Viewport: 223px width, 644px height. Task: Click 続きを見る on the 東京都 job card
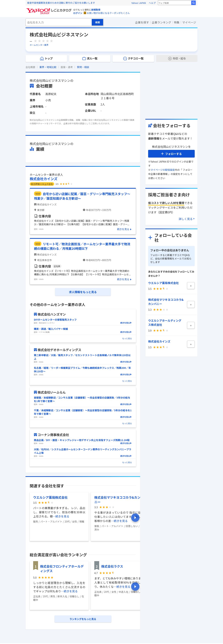[x=124, y=229]
